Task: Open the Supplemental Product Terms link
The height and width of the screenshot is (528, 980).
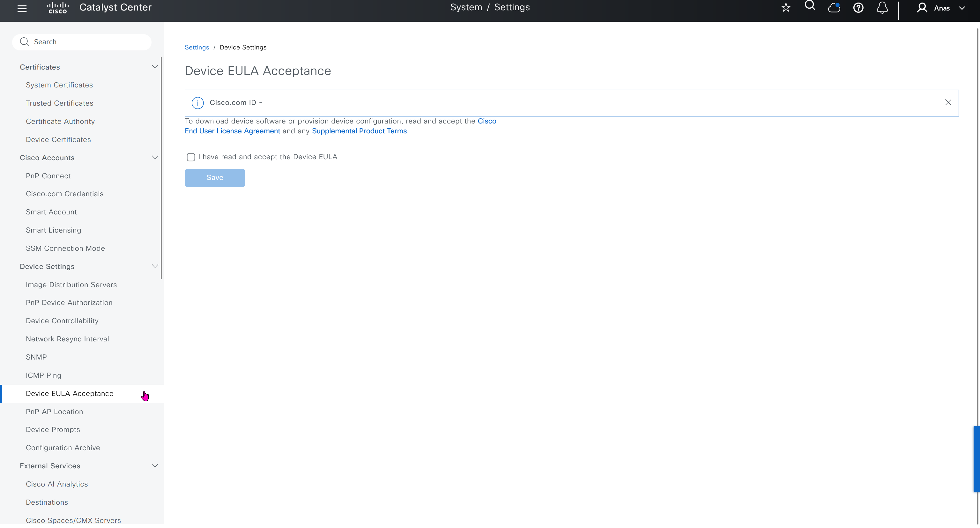Action: click(359, 131)
